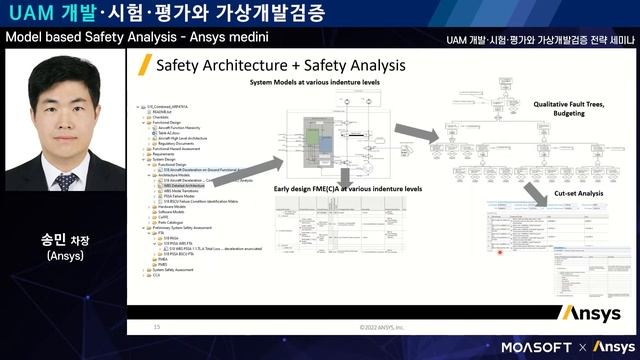Click the 'System Models at various indenture levels' heading
This screenshot has height=360, width=640.
point(315,82)
